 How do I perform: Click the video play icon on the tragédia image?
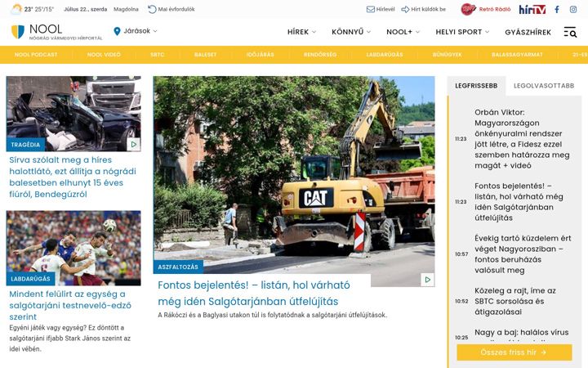click(x=133, y=144)
